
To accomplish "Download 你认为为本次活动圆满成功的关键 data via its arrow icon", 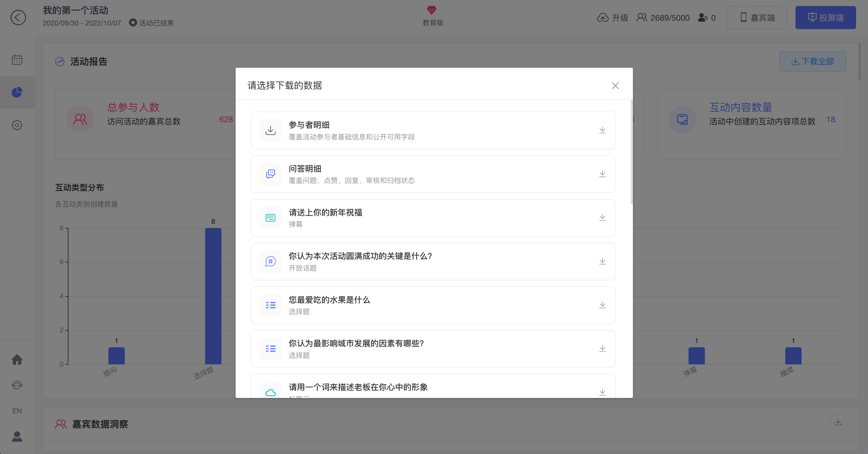I will point(602,261).
